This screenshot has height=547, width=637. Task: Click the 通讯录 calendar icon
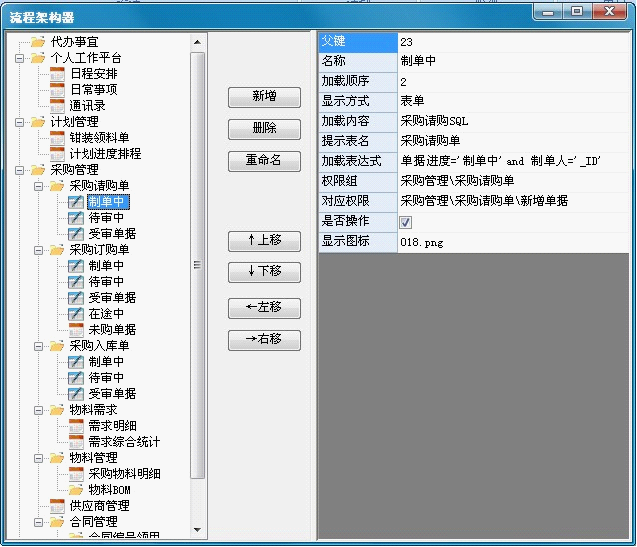coord(57,106)
